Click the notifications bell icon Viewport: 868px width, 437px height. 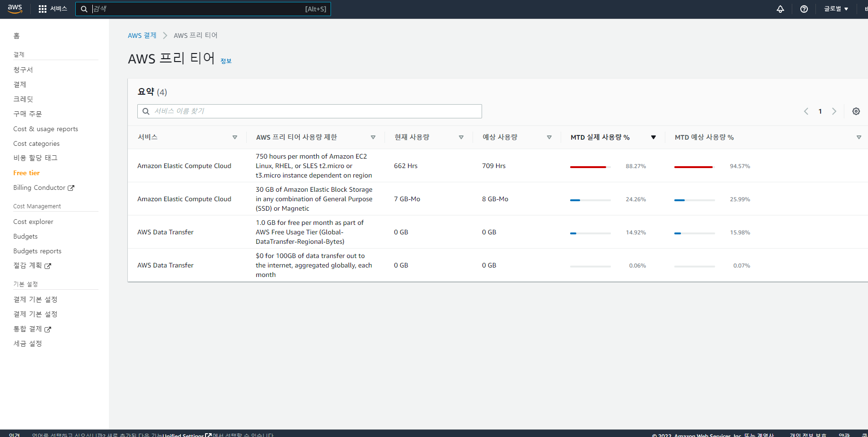coord(780,9)
